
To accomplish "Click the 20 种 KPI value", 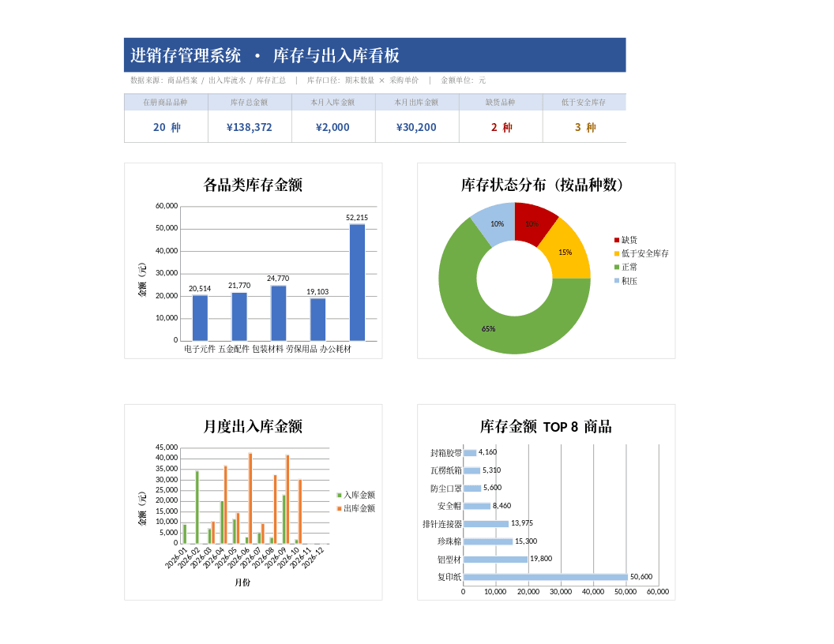I will (167, 128).
